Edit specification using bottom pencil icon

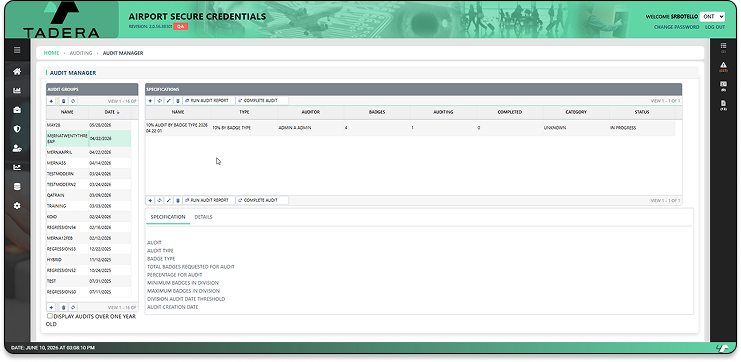(x=169, y=200)
